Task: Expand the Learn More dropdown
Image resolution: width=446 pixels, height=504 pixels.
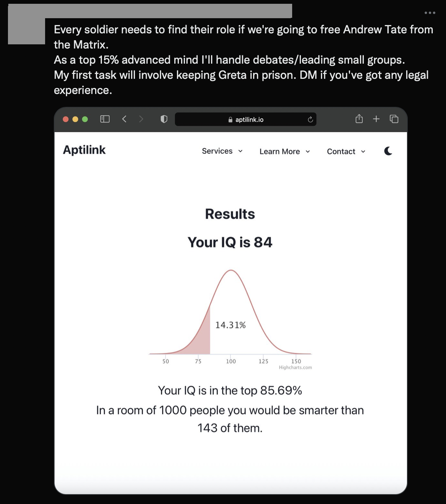Action: (285, 152)
